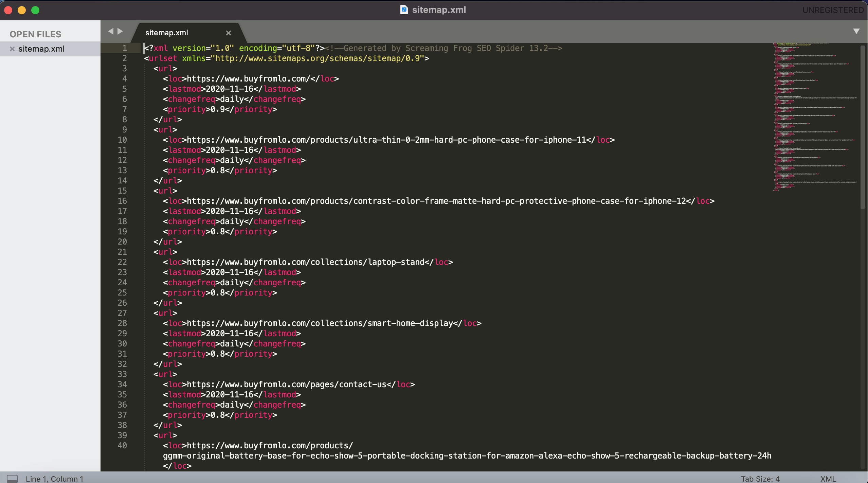Click the Line 1, Column 1 status text
868x483 pixels.
point(54,479)
